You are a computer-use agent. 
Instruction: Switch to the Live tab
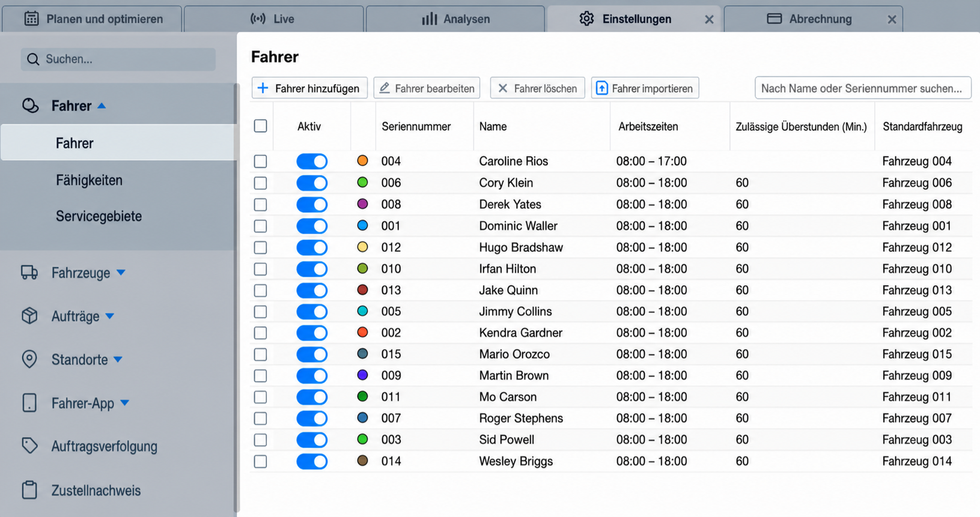coord(273,19)
